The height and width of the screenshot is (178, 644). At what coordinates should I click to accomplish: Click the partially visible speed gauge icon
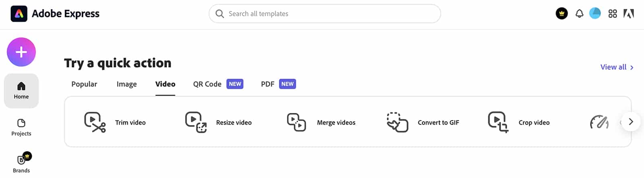click(x=599, y=122)
